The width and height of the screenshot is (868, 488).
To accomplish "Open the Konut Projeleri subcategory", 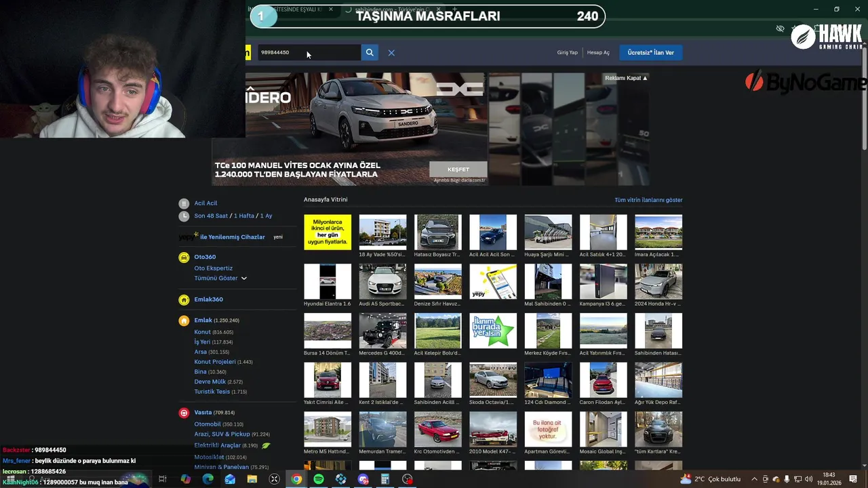I will (215, 361).
